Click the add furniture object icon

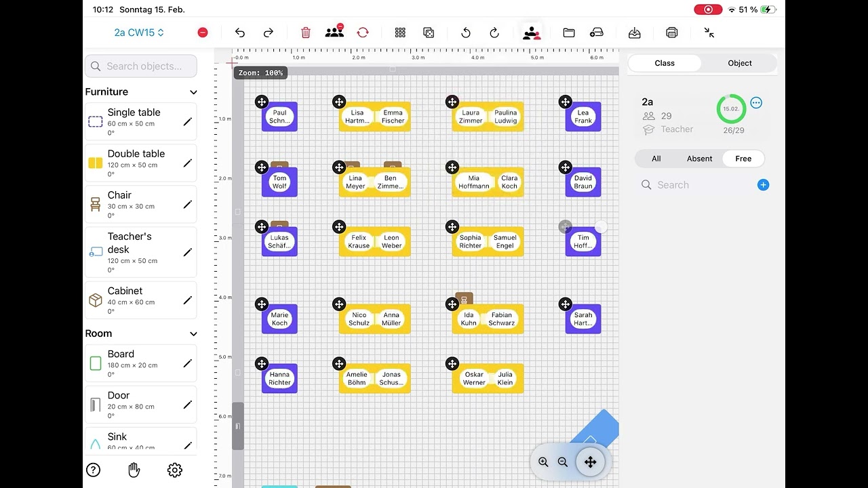597,33
